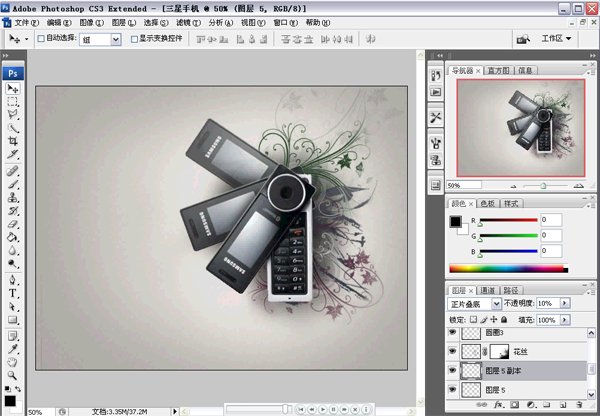This screenshot has height=416, width=600.
Task: Enable the 自动选择 checkbox
Action: click(x=41, y=38)
